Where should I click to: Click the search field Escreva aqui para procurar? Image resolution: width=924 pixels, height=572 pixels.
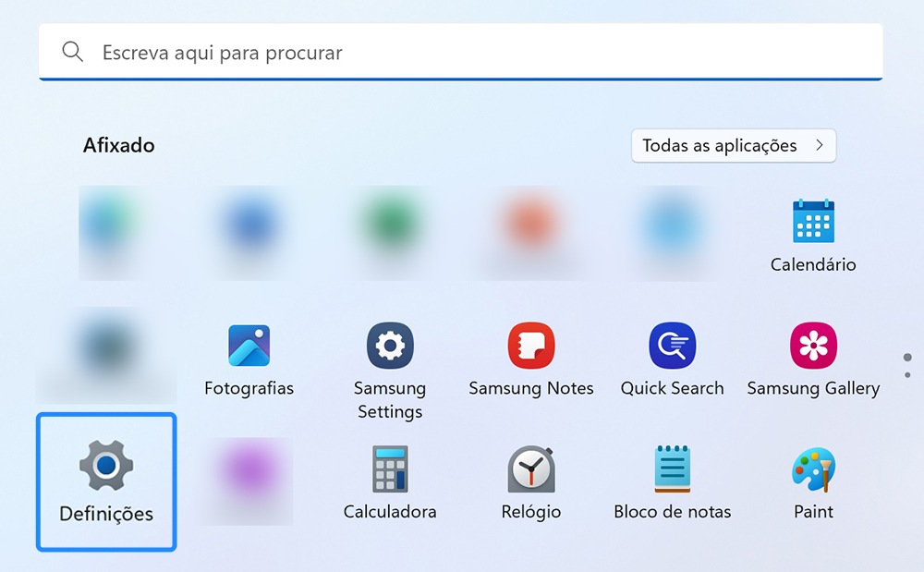[x=460, y=52]
